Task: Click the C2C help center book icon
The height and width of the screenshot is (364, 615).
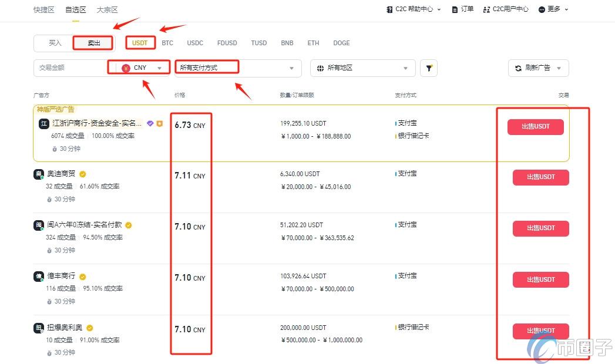Action: click(x=389, y=9)
